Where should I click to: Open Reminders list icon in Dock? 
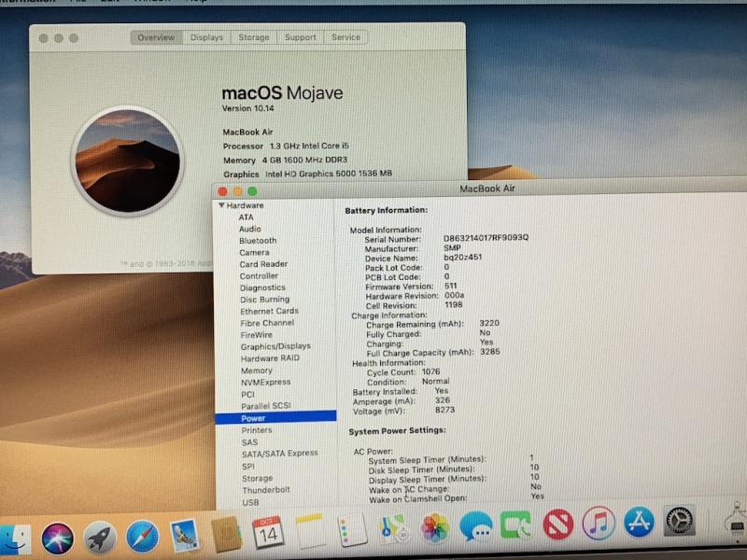[352, 529]
